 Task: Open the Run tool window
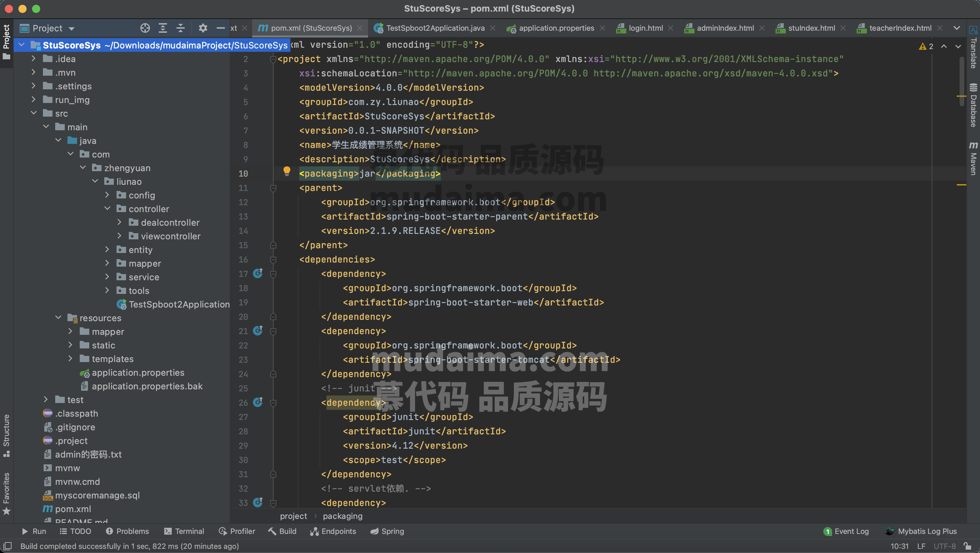pos(34,531)
